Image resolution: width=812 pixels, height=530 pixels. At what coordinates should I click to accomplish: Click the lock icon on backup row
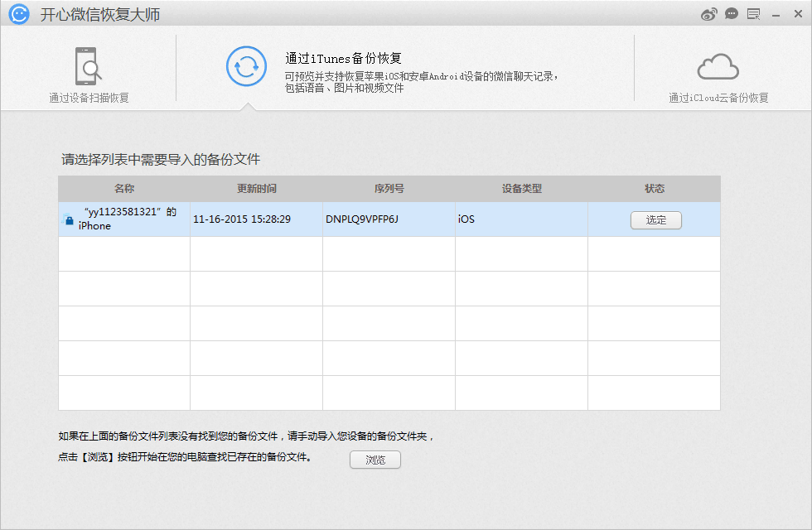69,220
